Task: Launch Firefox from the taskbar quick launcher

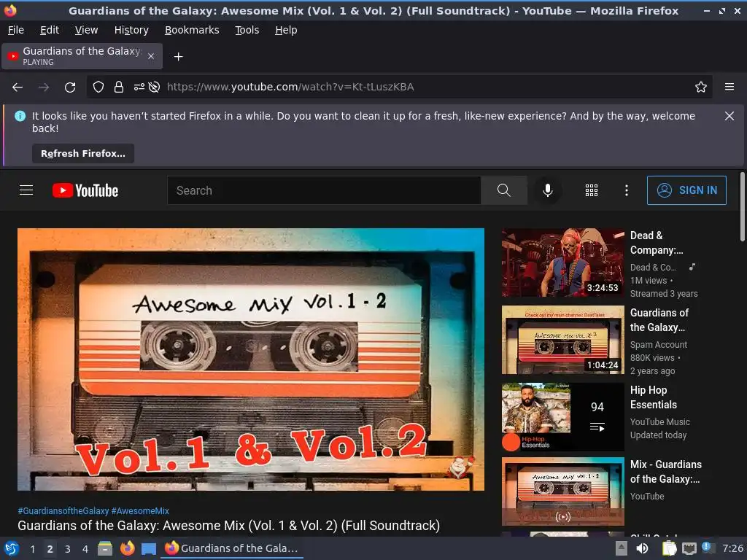Action: pos(127,548)
